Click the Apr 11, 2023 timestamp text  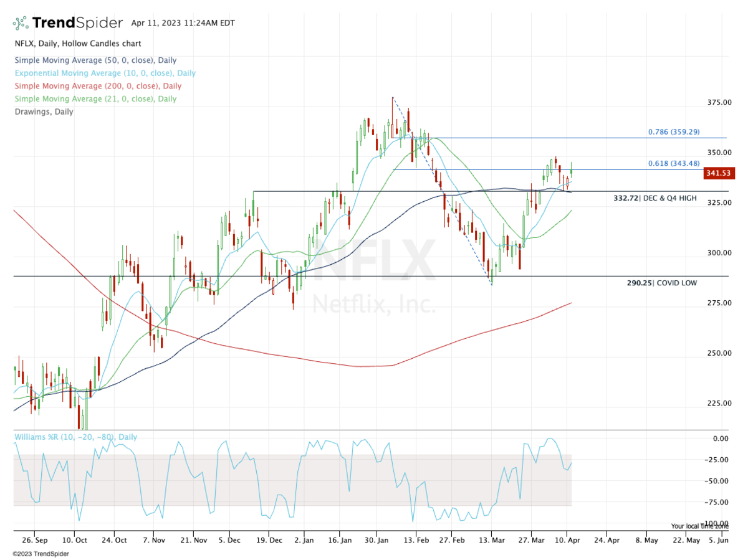(x=173, y=23)
